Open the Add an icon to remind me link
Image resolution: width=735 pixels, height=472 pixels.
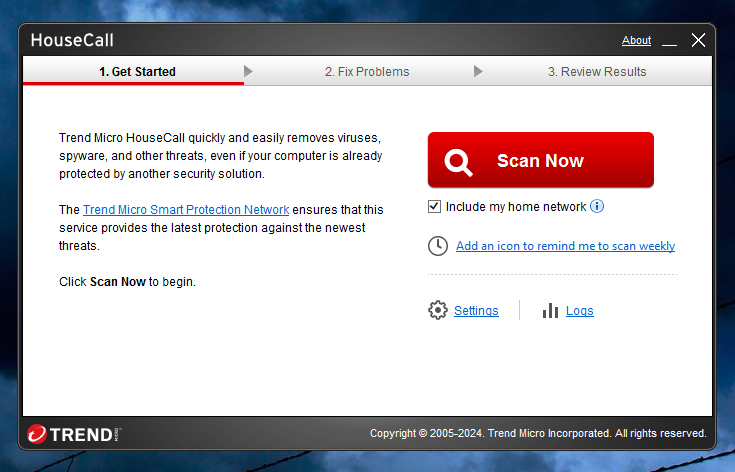[565, 246]
